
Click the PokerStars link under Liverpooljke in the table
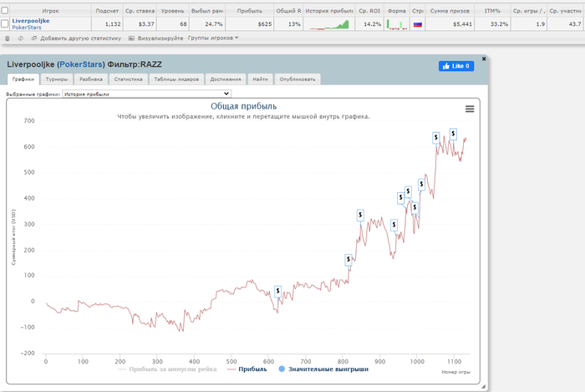27,28
